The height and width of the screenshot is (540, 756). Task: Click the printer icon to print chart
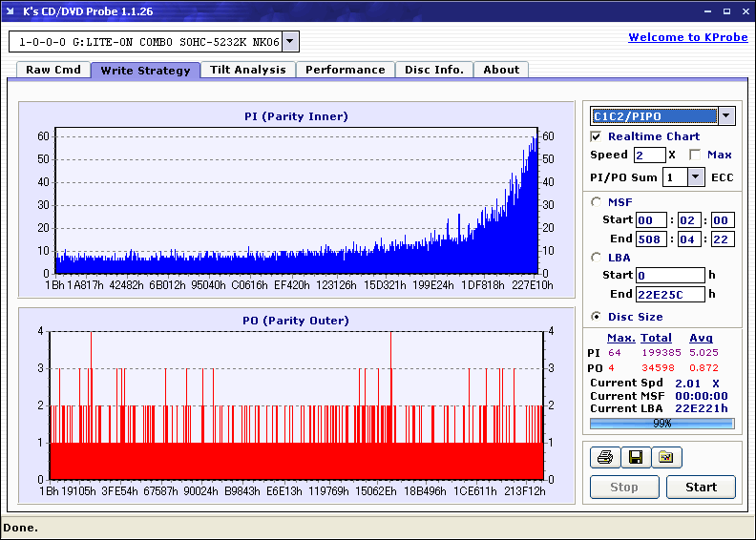point(604,458)
